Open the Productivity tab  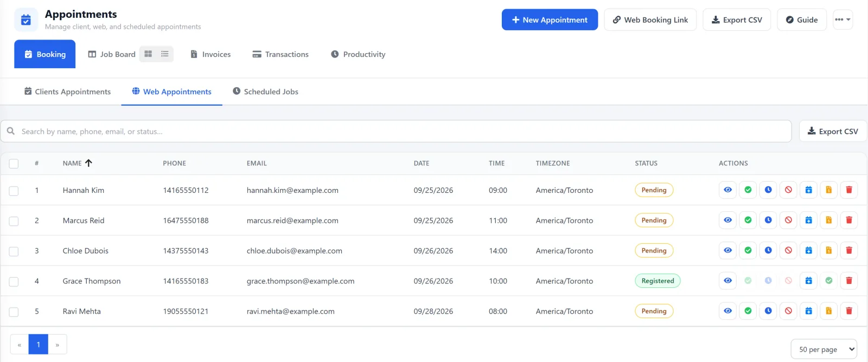point(358,54)
